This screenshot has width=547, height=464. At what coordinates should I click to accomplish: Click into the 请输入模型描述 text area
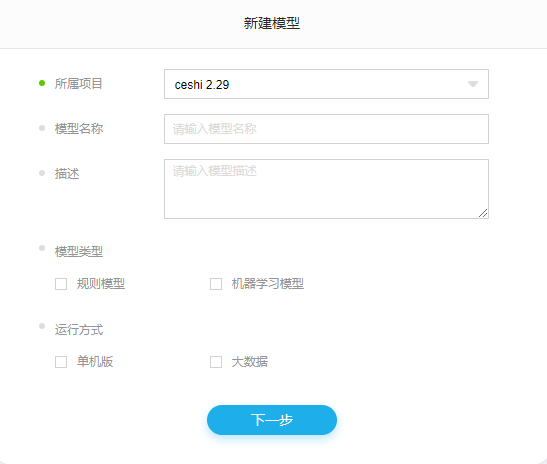pos(326,189)
